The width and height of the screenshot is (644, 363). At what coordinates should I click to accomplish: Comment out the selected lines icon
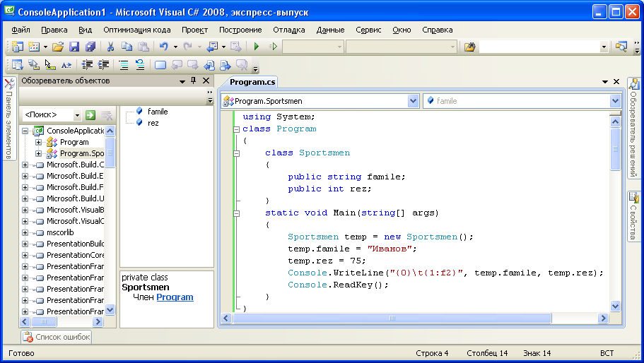[123, 65]
